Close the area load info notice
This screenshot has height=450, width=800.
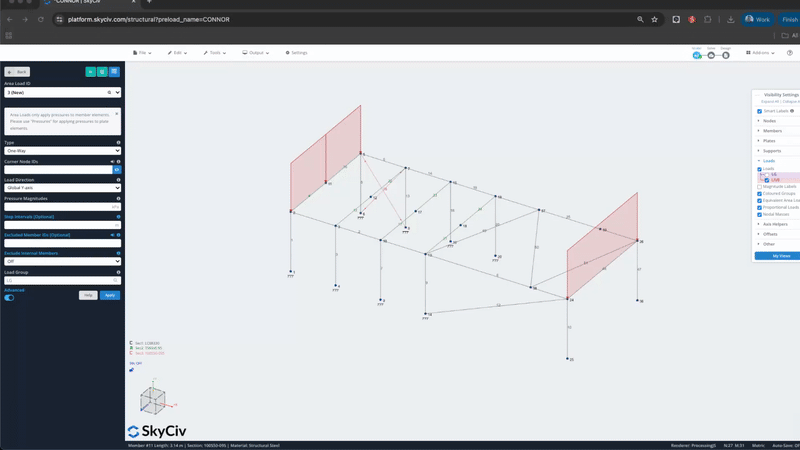[x=116, y=114]
